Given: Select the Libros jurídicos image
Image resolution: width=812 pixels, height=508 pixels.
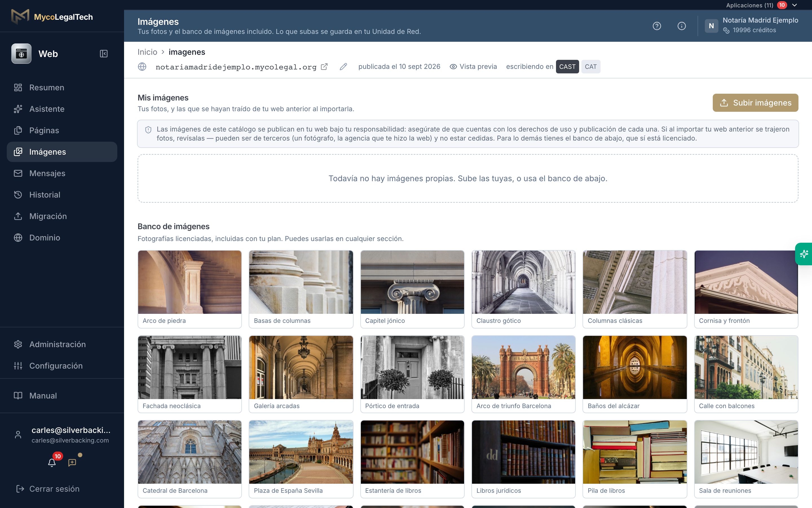Looking at the screenshot, I should 524,459.
